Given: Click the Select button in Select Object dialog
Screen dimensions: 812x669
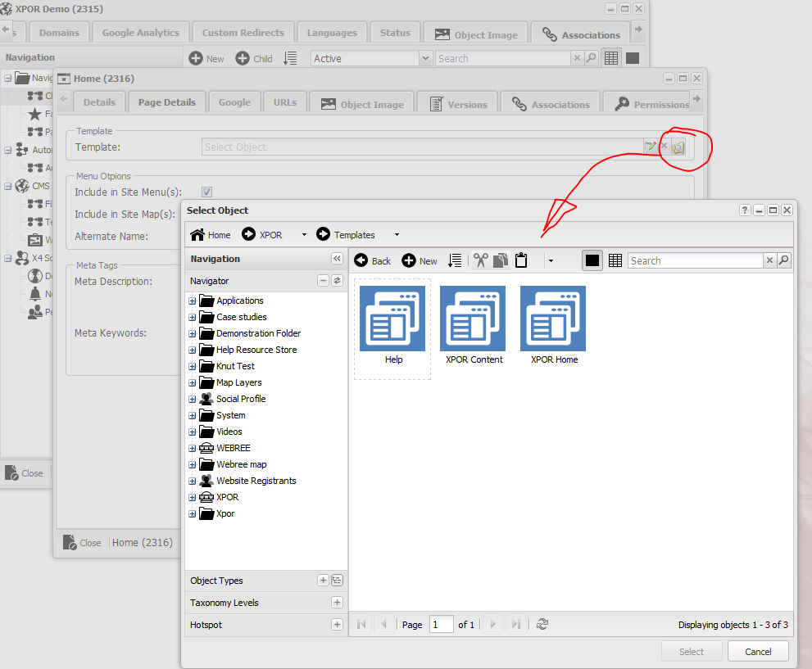Looking at the screenshot, I should coord(692,652).
